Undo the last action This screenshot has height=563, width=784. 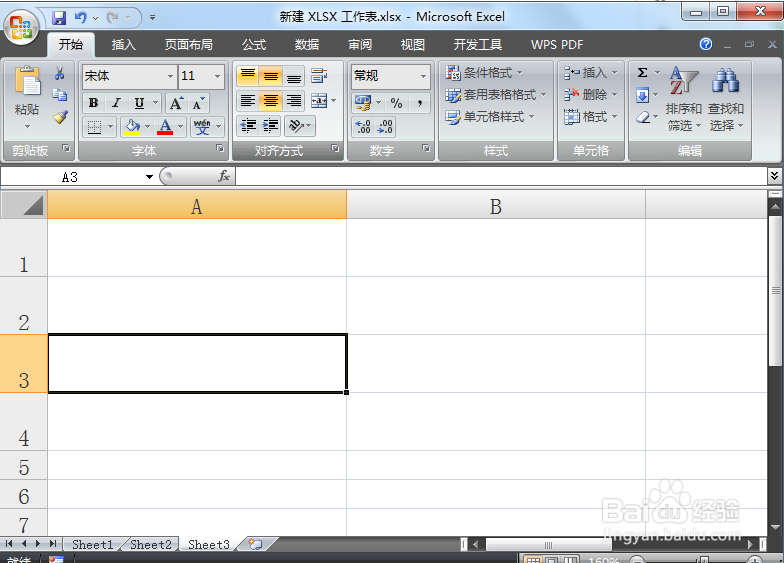[x=80, y=18]
